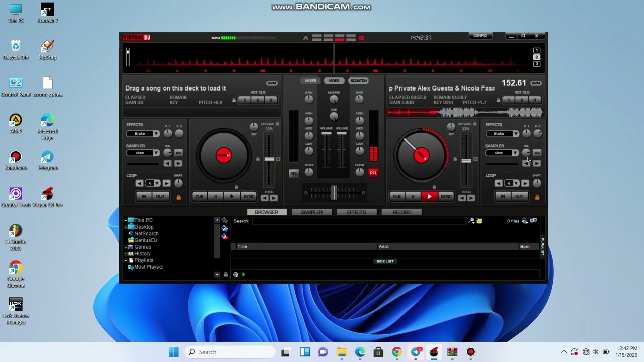Click the right deck pitch slider handle
The image size is (644, 362).
466,161
